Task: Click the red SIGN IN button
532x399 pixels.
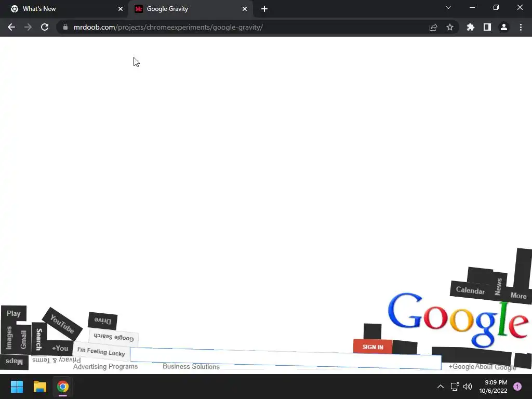Action: [373, 347]
